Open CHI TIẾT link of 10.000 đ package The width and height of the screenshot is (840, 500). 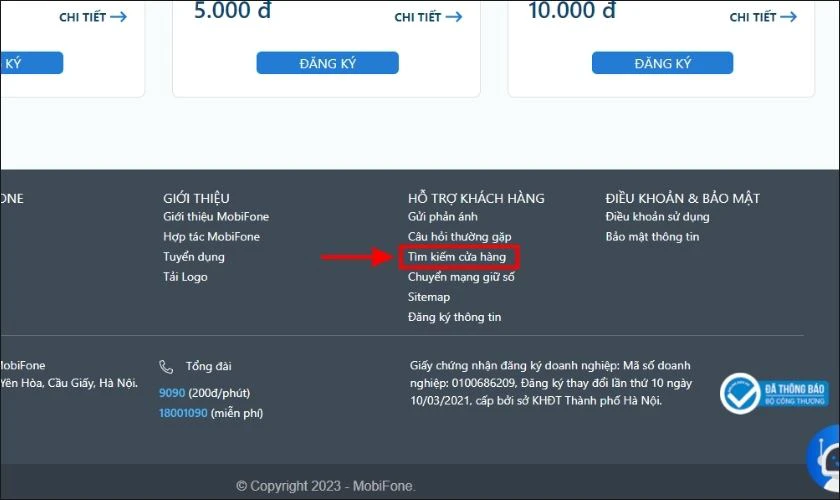click(x=763, y=17)
